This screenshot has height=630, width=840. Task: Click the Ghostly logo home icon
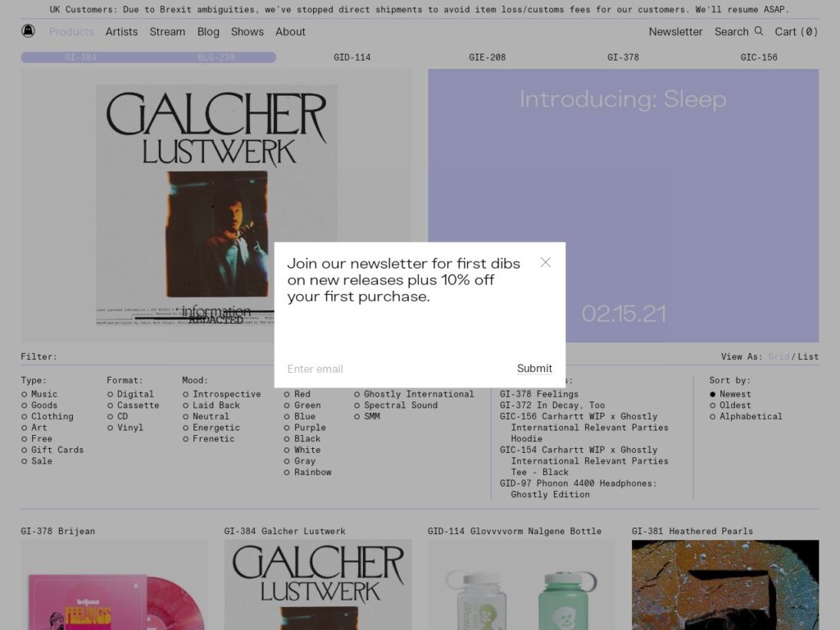(x=28, y=31)
